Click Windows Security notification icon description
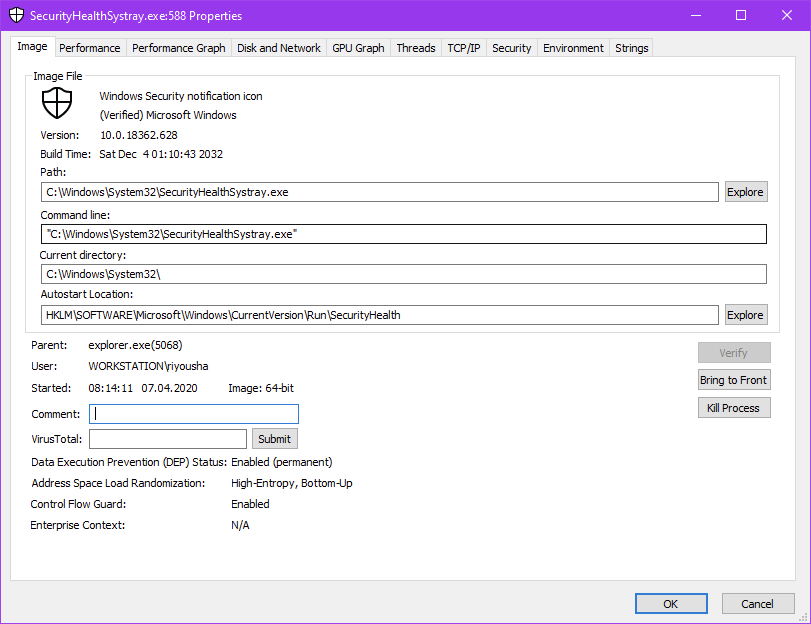The width and height of the screenshot is (811, 624). [181, 96]
